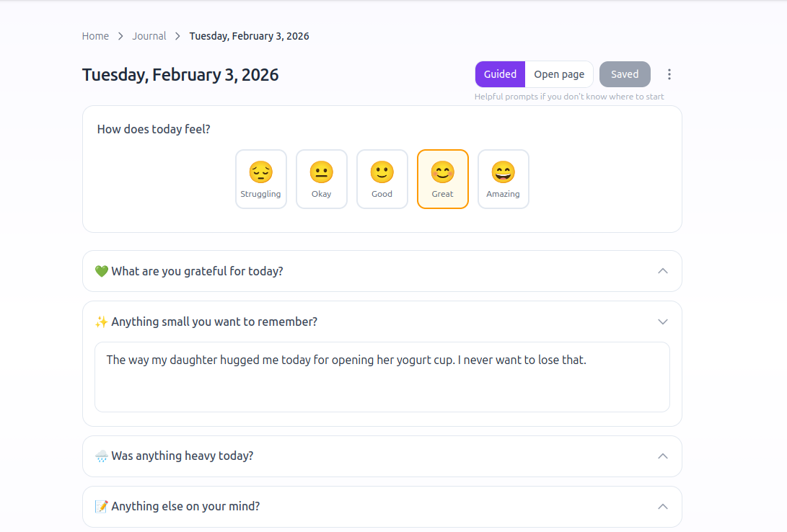Expand the grateful for today section

[382, 271]
